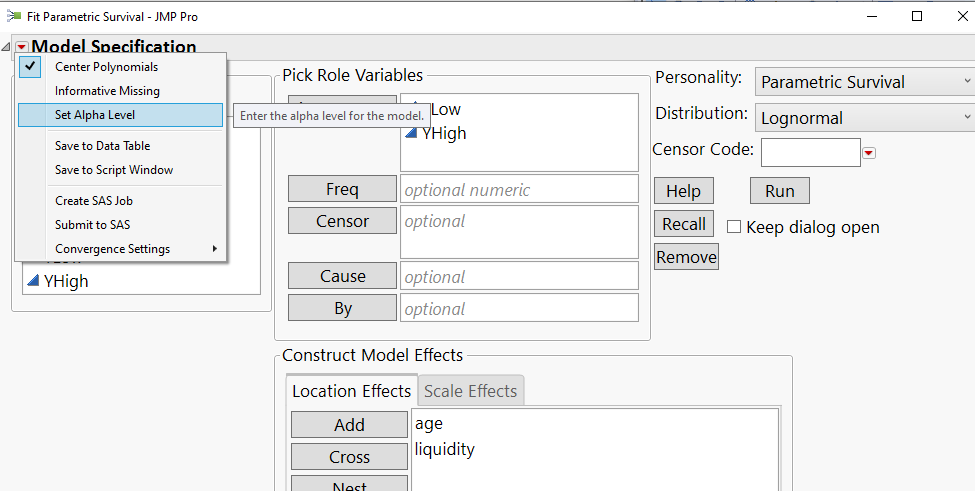Click the Censor Code input field

(810, 152)
